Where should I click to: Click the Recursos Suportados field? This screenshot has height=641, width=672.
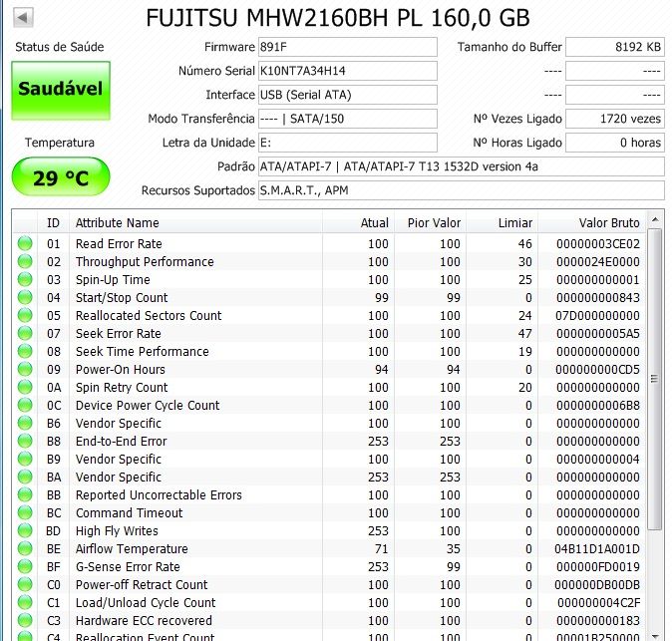pyautogui.click(x=461, y=190)
